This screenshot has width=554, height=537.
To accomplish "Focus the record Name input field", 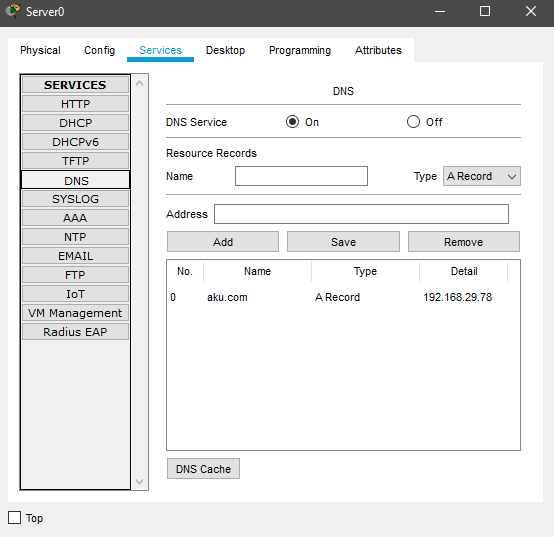I will pos(301,176).
